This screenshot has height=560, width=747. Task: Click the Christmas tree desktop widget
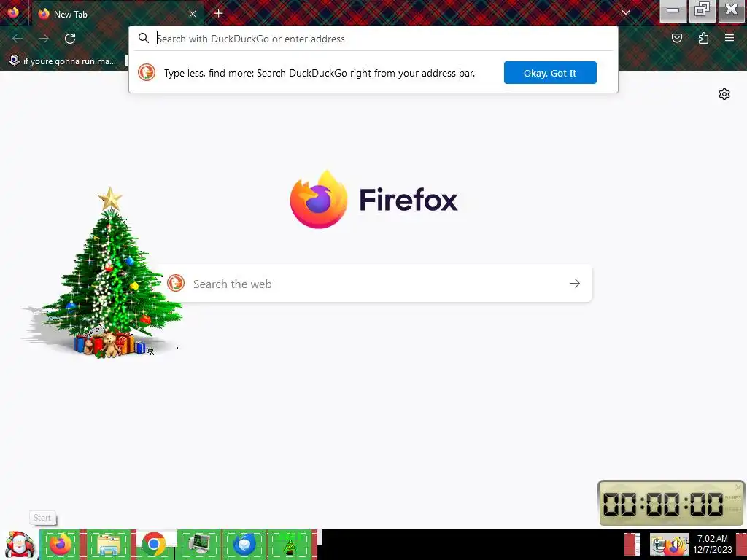(x=109, y=273)
